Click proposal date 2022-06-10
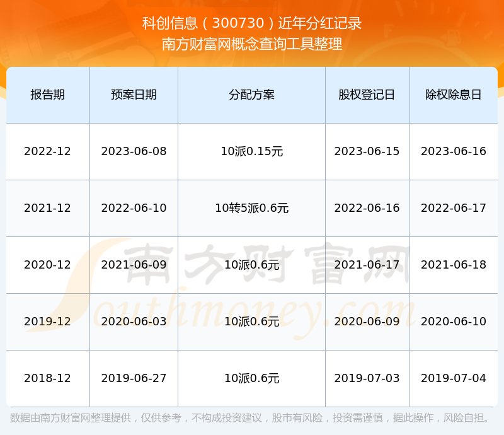 coord(134,208)
